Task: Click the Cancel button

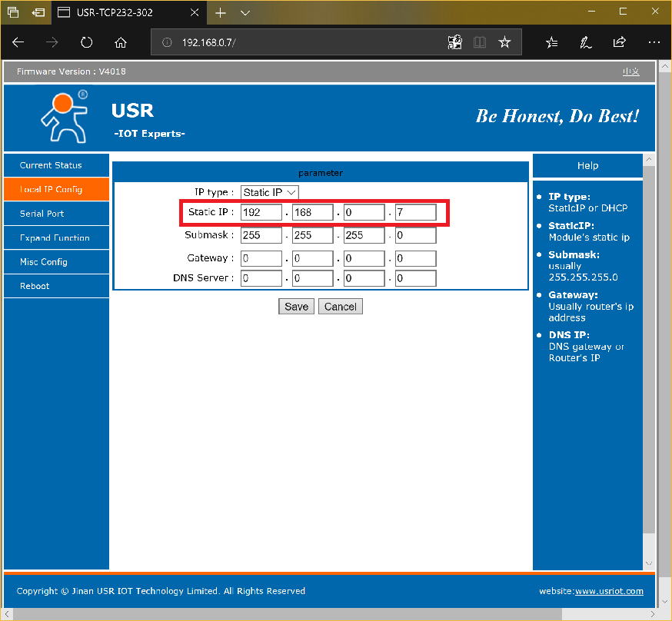Action: click(341, 307)
